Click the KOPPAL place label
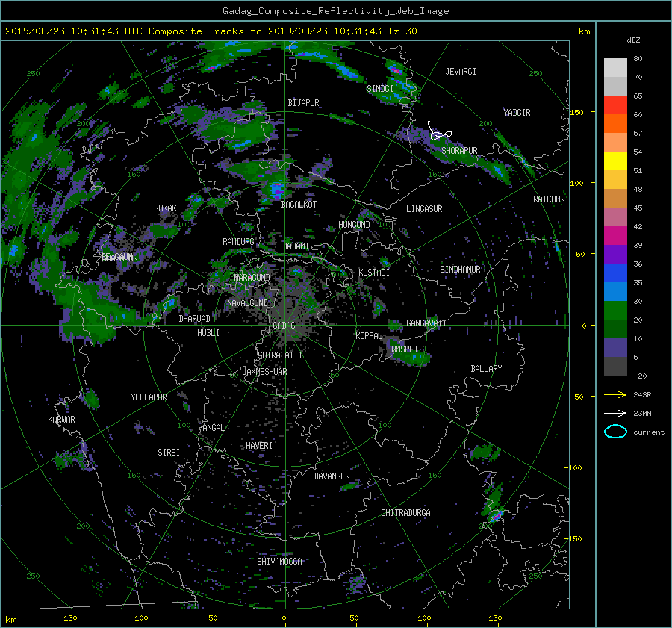672x628 pixels. click(369, 336)
